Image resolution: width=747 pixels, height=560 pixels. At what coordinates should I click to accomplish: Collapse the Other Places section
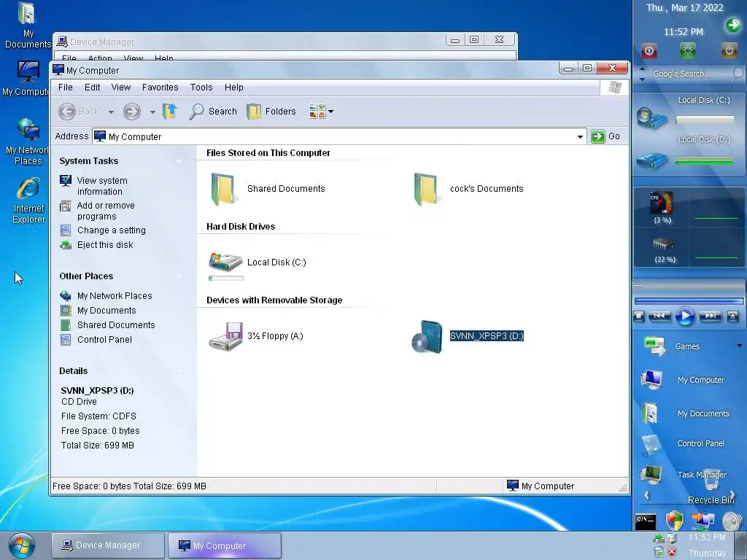(179, 276)
